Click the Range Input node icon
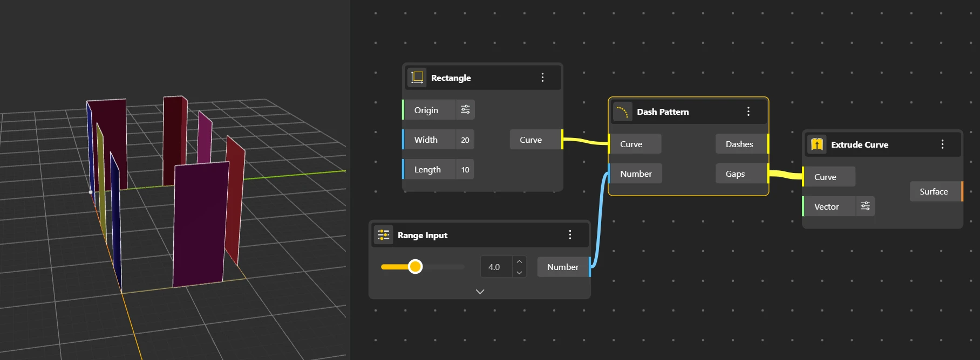980x360 pixels. pos(384,235)
